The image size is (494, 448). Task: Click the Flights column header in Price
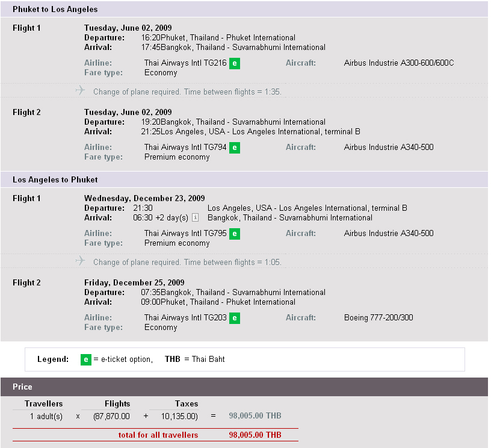click(x=117, y=403)
